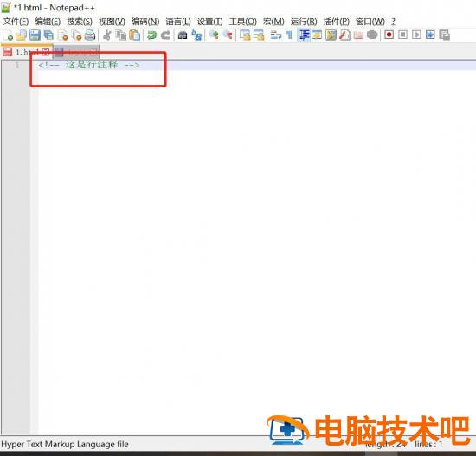Start macro recording with red dot icon
This screenshot has height=456, width=476.
pos(389,35)
